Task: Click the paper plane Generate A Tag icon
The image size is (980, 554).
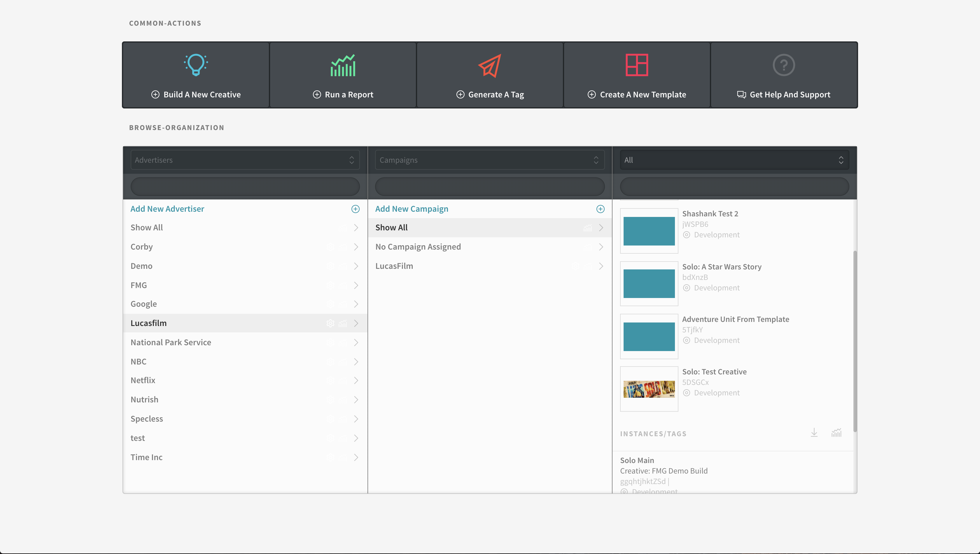Action: 490,65
